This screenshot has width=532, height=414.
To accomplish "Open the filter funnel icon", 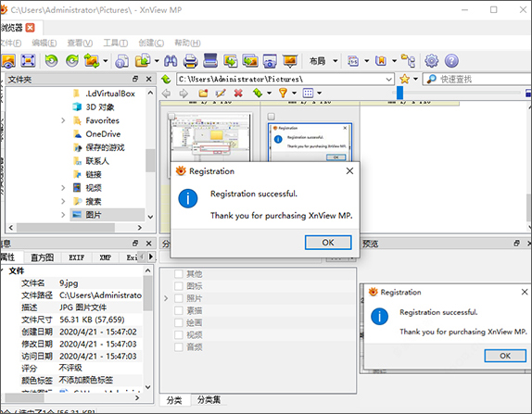I will (283, 93).
